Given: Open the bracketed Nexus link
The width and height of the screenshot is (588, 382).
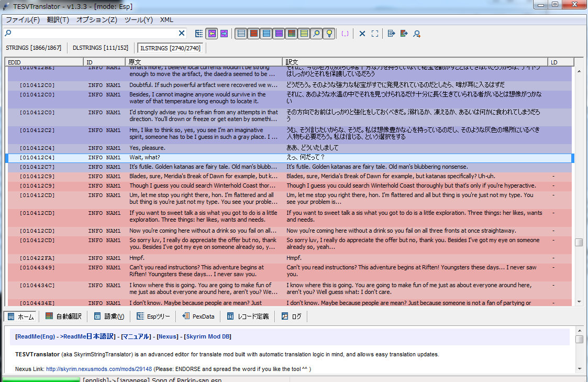Looking at the screenshot, I should tap(168, 336).
